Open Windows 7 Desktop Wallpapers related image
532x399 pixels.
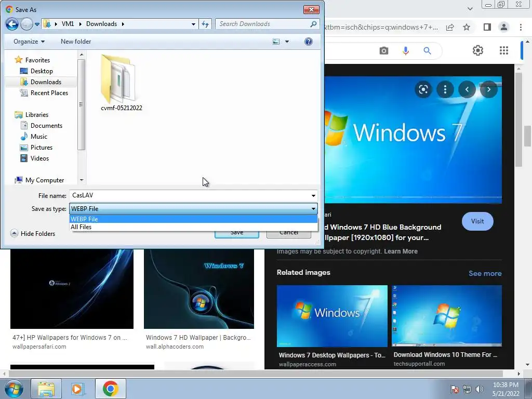point(332,316)
